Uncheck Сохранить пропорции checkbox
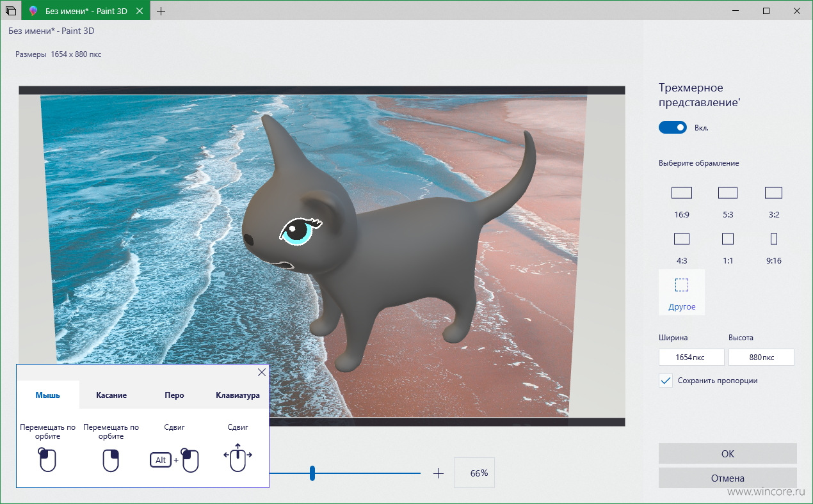 (x=666, y=381)
